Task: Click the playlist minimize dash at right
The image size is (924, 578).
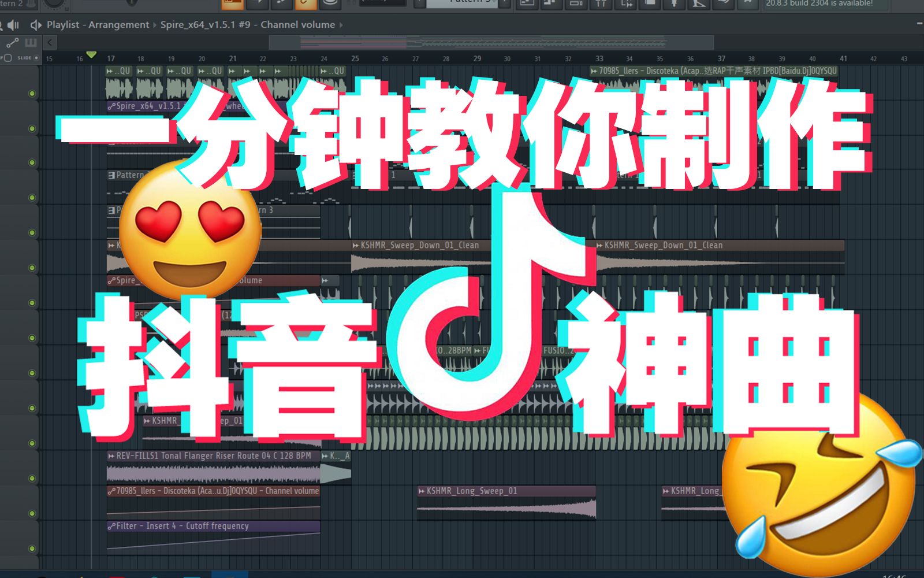Action: point(919,24)
